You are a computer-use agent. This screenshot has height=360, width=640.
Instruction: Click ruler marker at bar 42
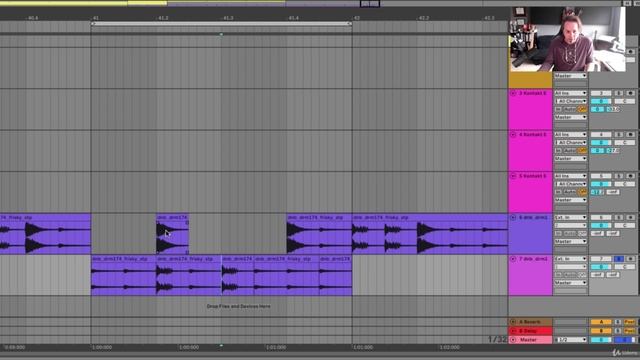[356, 18]
